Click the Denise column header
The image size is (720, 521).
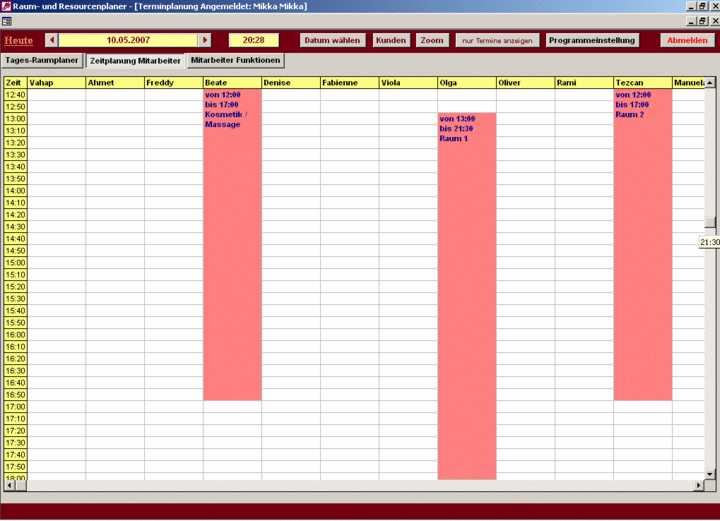click(291, 83)
